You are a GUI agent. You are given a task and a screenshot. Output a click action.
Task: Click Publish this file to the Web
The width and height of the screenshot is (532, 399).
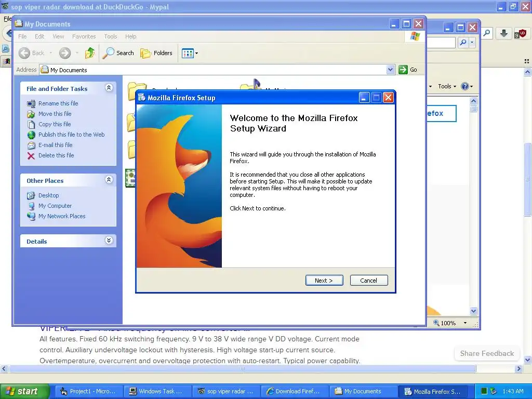(x=71, y=135)
